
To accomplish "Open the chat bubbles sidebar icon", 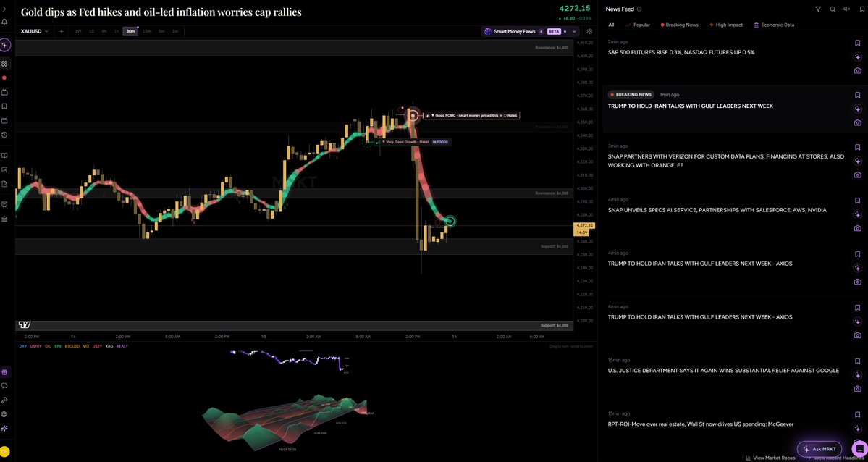I will 4,386.
